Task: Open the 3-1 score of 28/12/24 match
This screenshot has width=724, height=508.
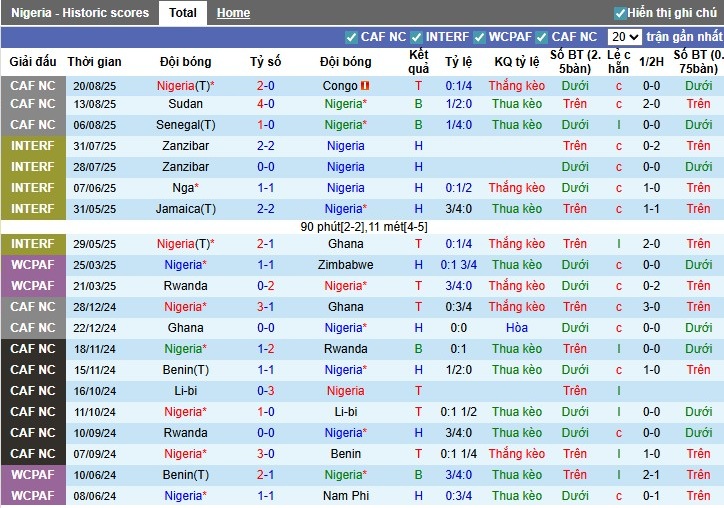Action: (265, 307)
